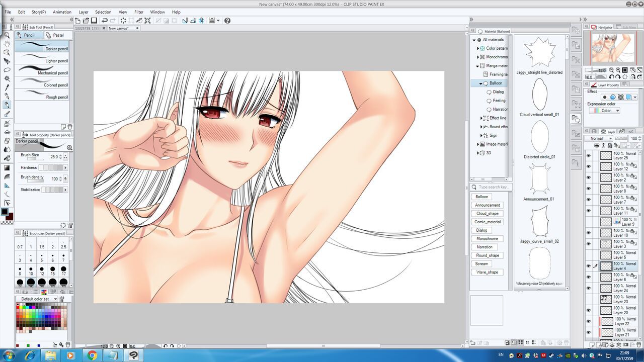Hide Layer 4 with eye icon

[588, 266]
